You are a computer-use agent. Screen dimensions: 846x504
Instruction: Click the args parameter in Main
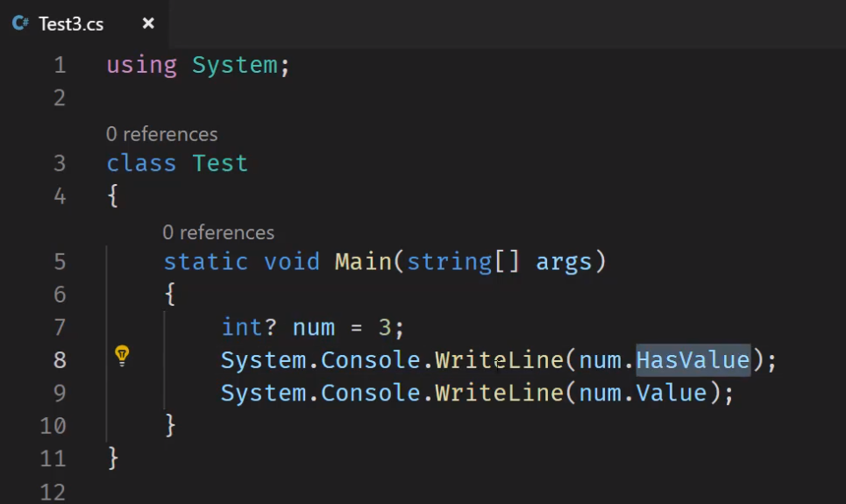pos(564,263)
